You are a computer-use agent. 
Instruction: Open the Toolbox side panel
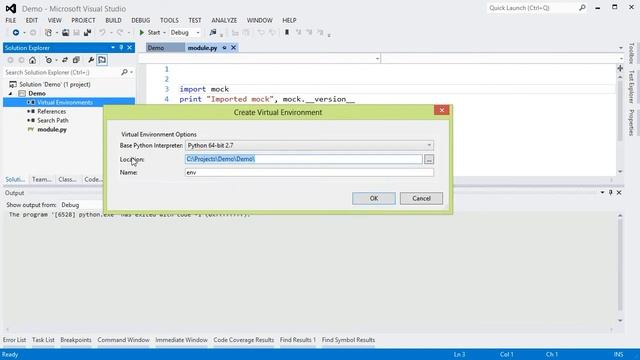pos(631,53)
